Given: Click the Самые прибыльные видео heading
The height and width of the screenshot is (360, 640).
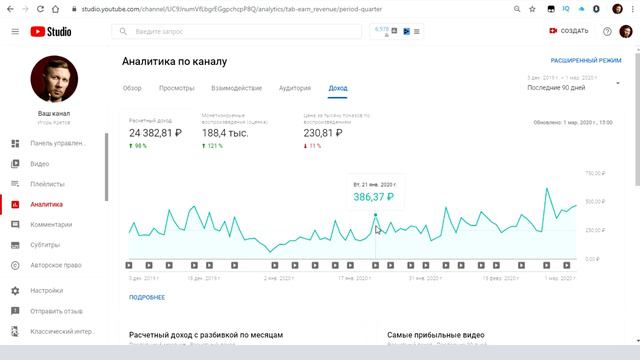Looking at the screenshot, I should pos(436,335).
